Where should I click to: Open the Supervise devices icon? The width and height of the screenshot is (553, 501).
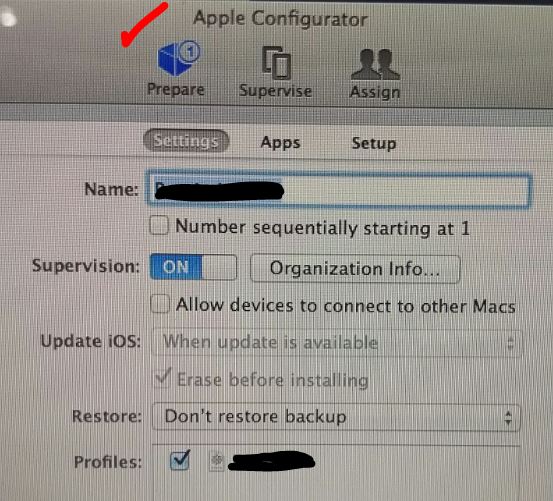276,63
